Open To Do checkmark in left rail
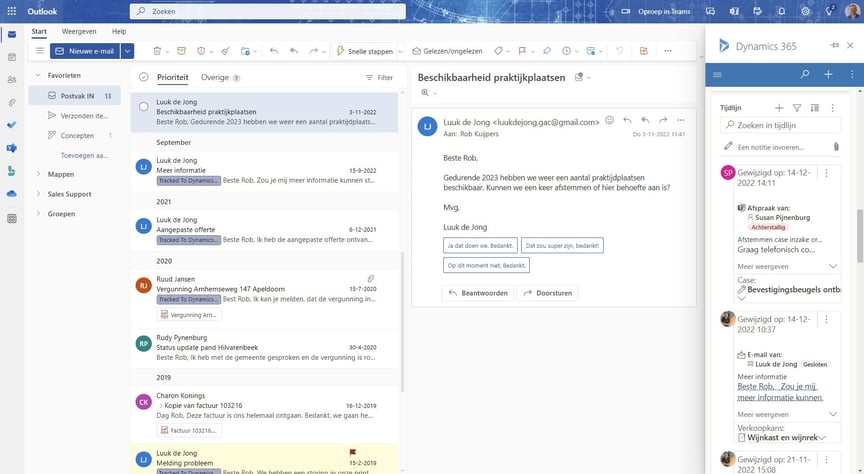 [12, 125]
